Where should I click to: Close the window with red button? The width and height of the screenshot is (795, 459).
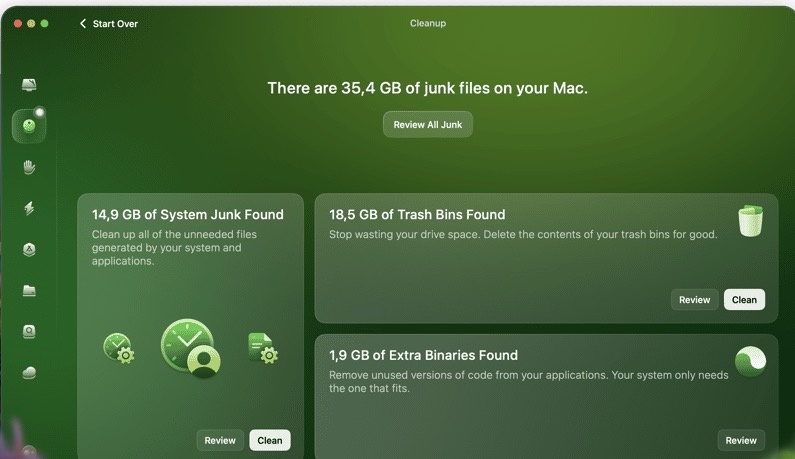pyautogui.click(x=17, y=23)
